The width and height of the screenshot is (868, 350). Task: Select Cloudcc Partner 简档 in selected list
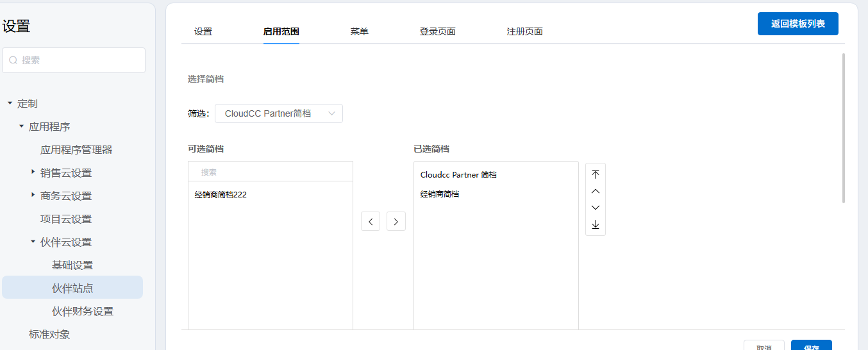point(458,175)
